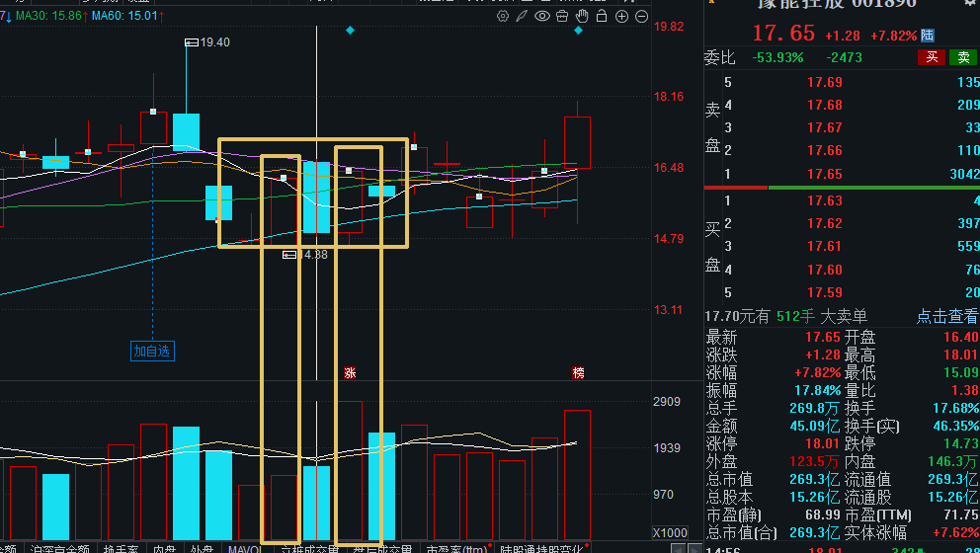Image resolution: width=980 pixels, height=553 pixels.
Task: Click the MA60: 15.01 indicator label
Action: click(127, 16)
